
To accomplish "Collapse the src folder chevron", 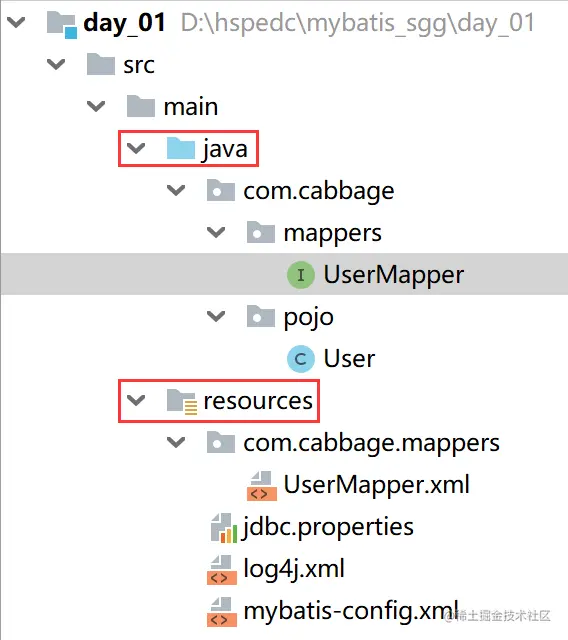I will pos(56,64).
